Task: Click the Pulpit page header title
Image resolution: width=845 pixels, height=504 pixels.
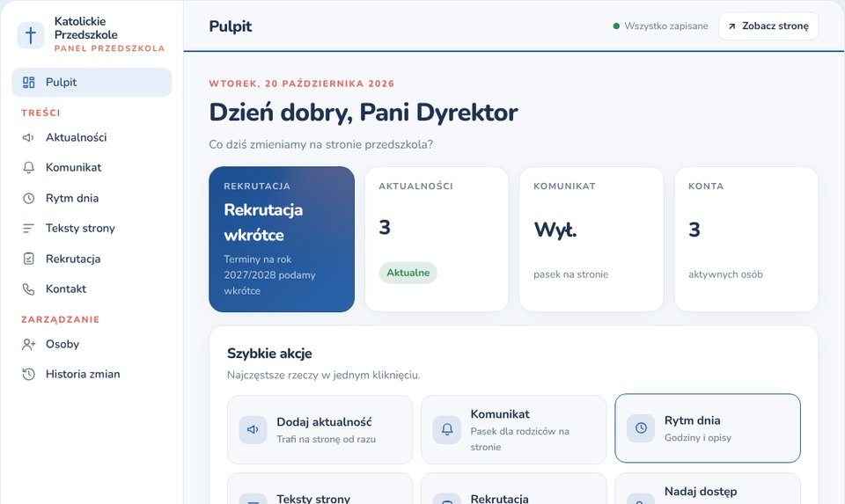Action: (x=231, y=26)
